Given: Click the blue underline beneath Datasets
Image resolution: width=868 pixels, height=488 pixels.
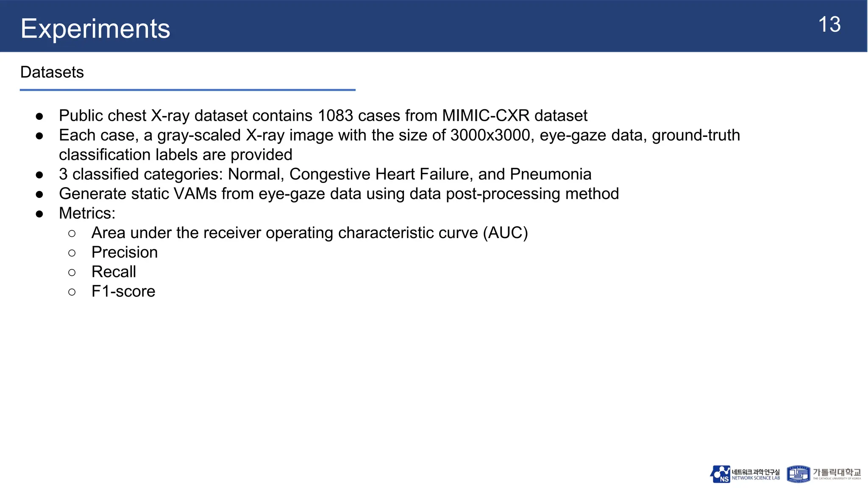Looking at the screenshot, I should point(187,90).
